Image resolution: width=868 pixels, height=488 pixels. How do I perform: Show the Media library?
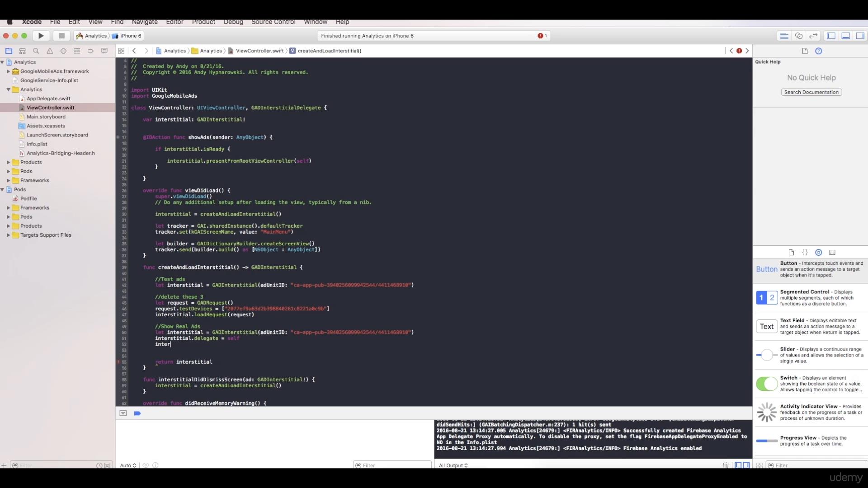832,253
